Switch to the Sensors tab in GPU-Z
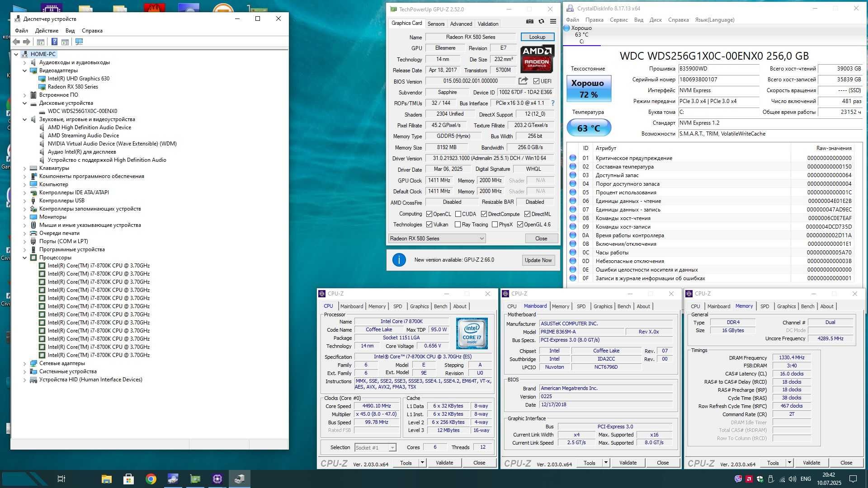Viewport: 868px width, 488px height. [x=436, y=23]
